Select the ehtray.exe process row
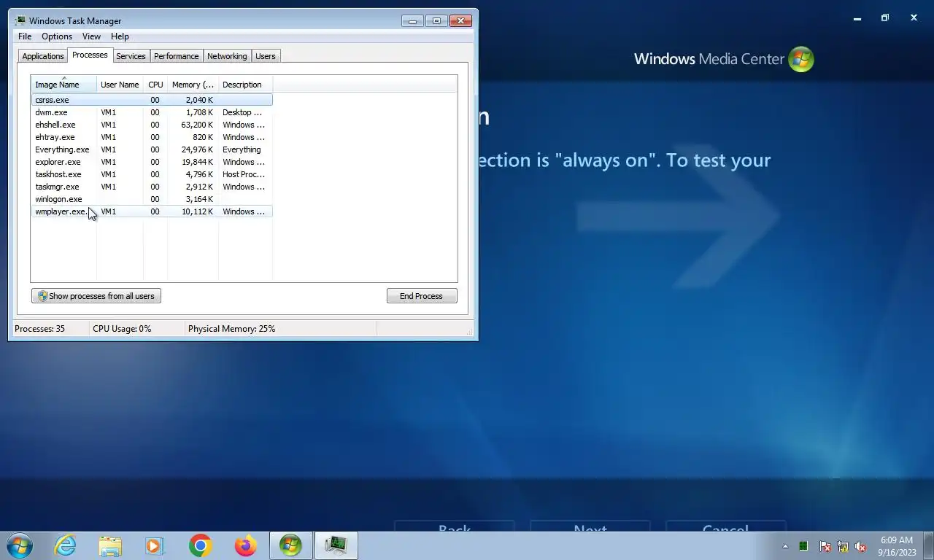The width and height of the screenshot is (934, 560). 152,137
